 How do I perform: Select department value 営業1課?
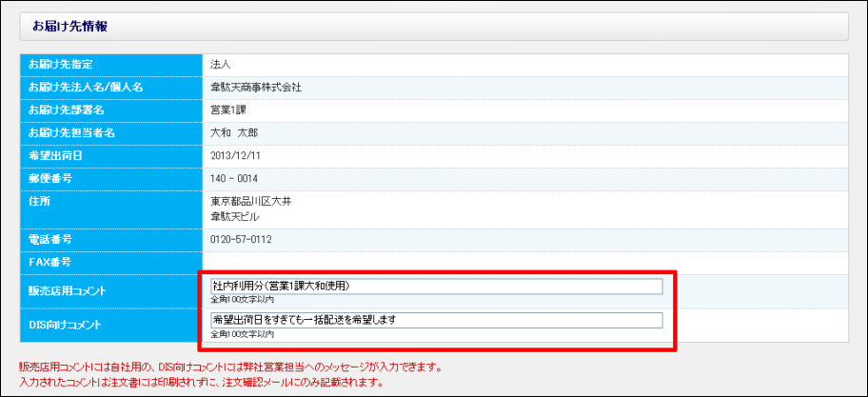click(230, 110)
